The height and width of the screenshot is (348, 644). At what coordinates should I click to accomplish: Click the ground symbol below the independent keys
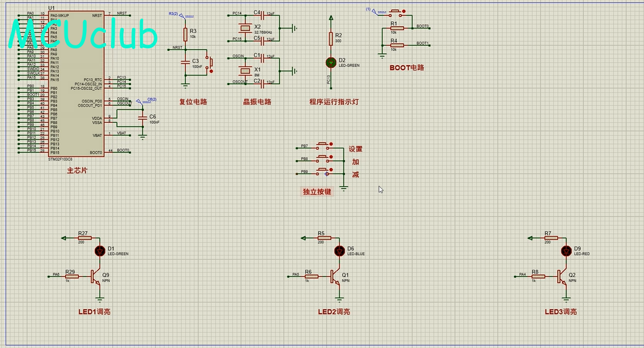coord(344,188)
